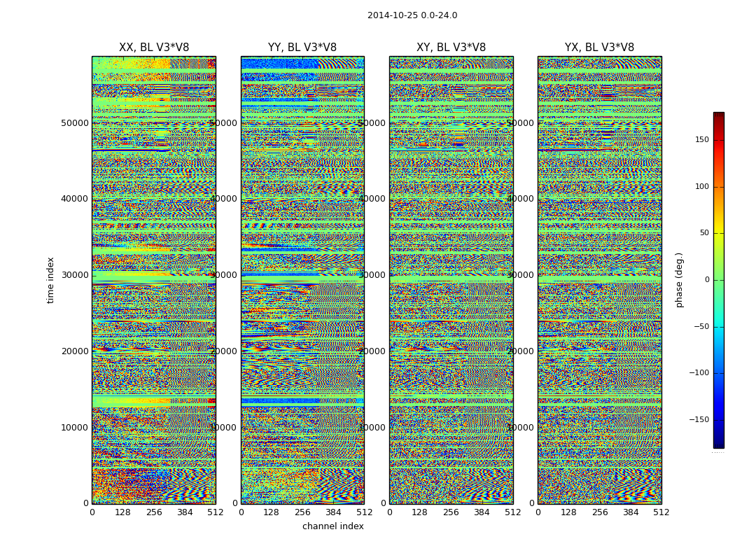735x560 pixels.
Task: Click the 50000 y-tick of the XX plot
Action: [75, 122]
